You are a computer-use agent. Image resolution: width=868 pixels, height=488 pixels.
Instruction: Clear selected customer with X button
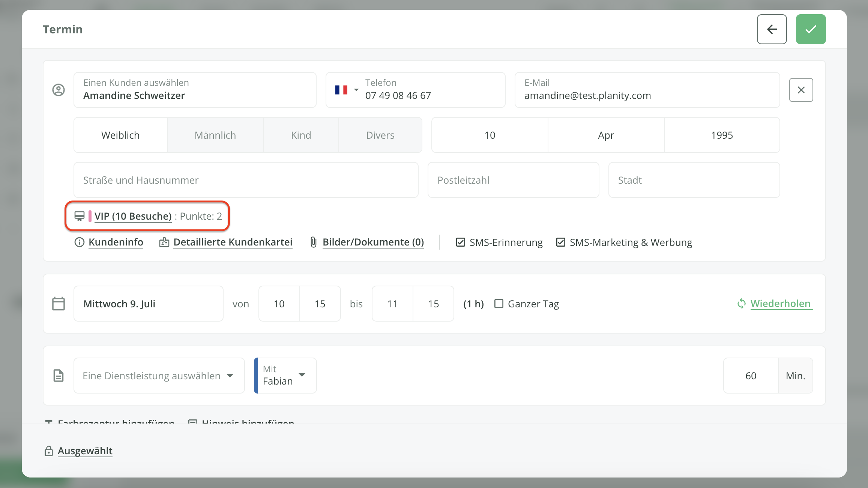coord(801,90)
